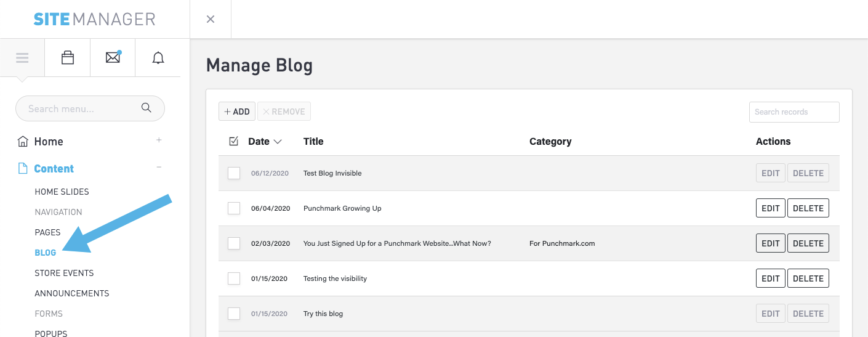This screenshot has height=337, width=868.
Task: Go to Home Slides menu item
Action: coord(62,192)
